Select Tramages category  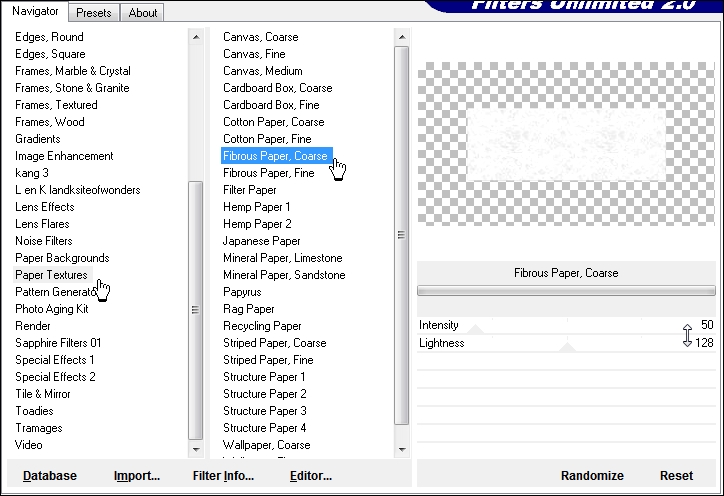point(39,428)
